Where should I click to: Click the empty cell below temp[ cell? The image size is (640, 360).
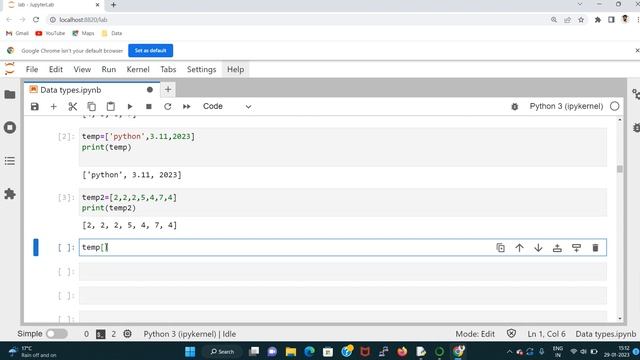point(343,271)
